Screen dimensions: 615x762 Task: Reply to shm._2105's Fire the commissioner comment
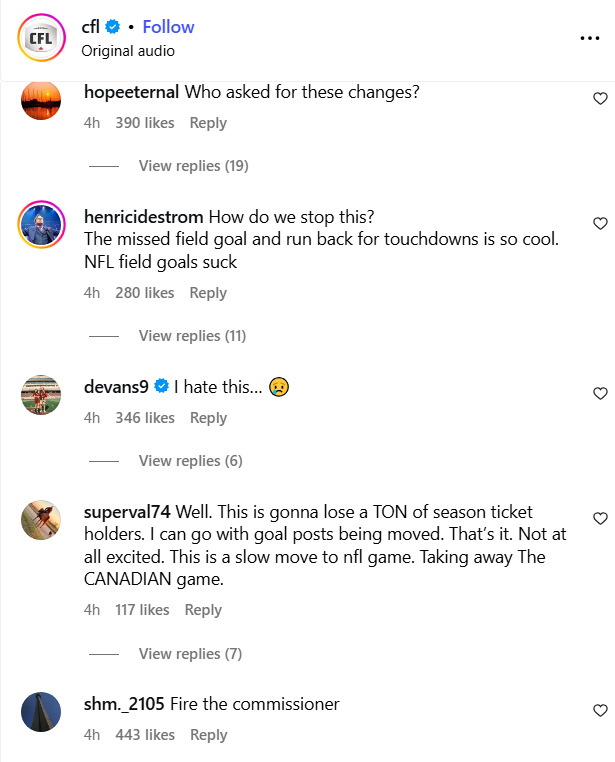coord(208,735)
